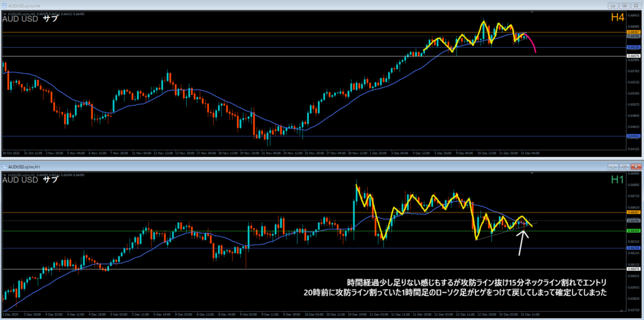
Task: Click 'AUD USD サブ' label in the H4 chart
Action: pyautogui.click(x=30, y=19)
